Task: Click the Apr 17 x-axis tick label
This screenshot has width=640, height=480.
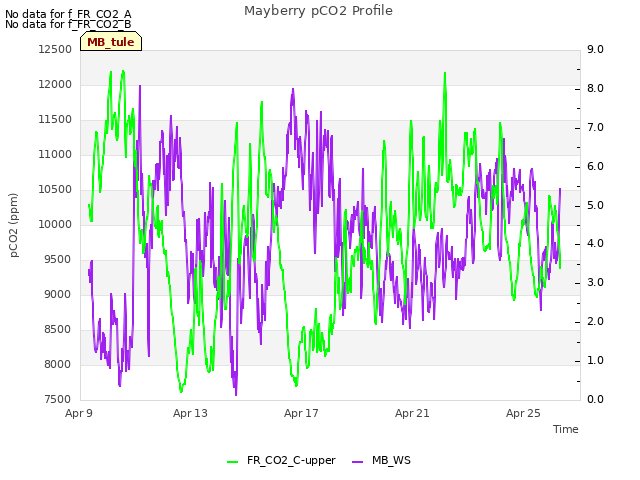Action: click(301, 413)
